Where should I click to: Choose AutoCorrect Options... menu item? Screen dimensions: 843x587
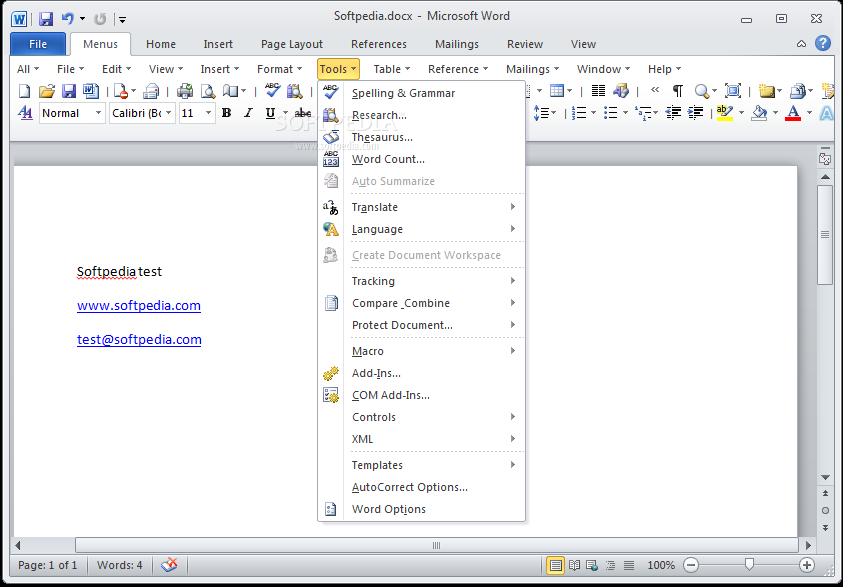click(x=422, y=487)
